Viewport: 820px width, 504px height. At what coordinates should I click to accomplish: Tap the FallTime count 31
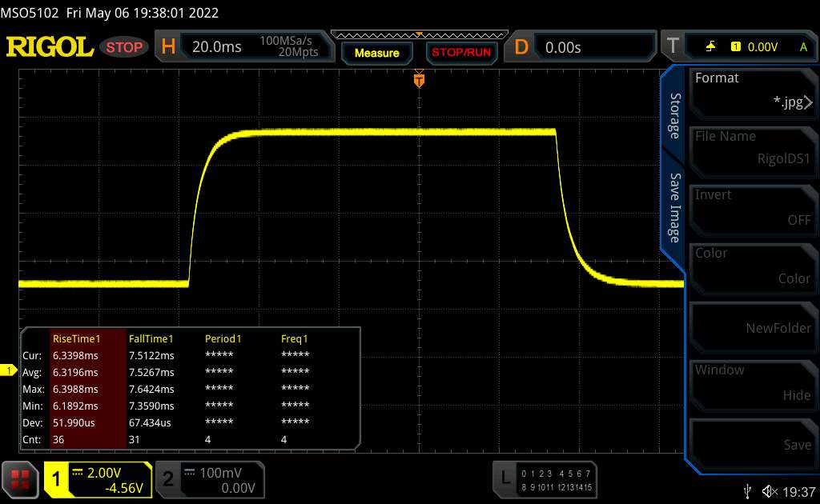135,439
